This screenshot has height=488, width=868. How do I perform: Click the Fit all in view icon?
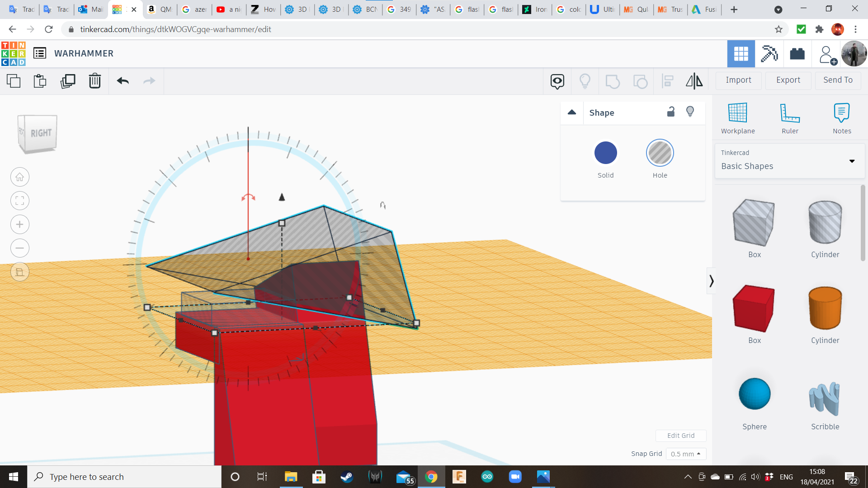tap(20, 201)
